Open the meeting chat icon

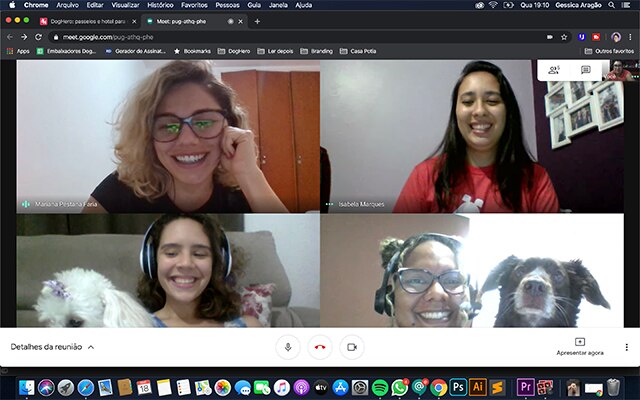pos(585,70)
